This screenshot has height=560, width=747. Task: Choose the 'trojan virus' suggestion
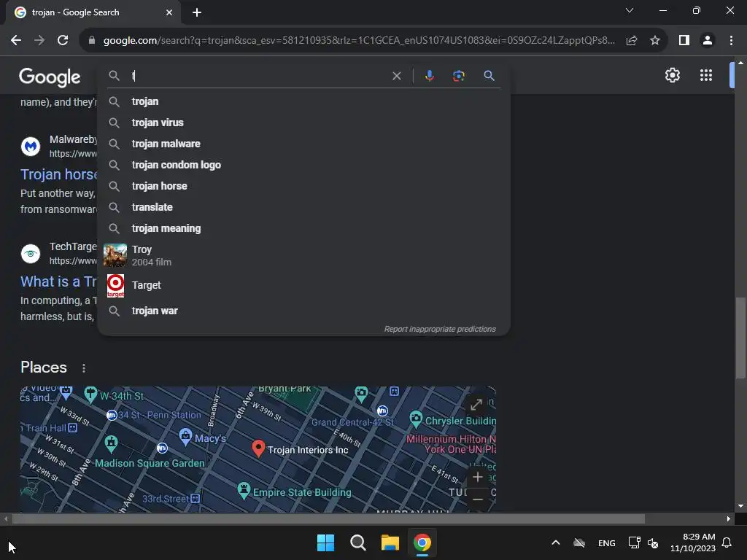[303, 122]
